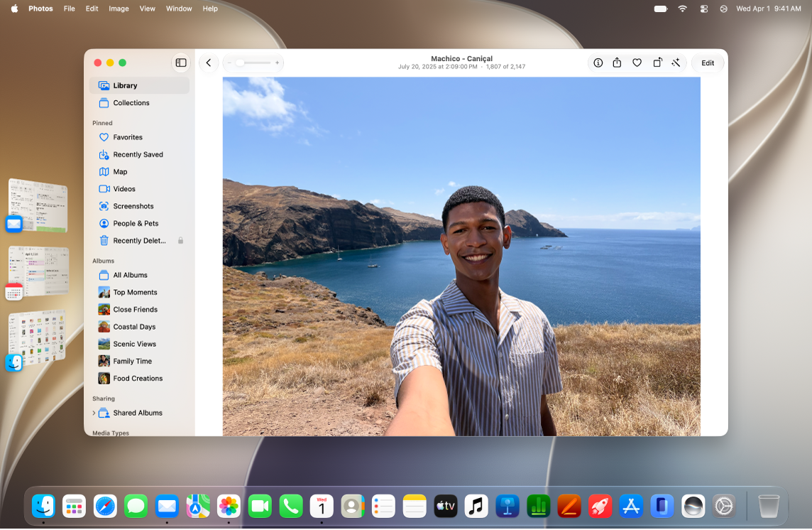Auto enhance with the magic wand icon

coord(676,63)
